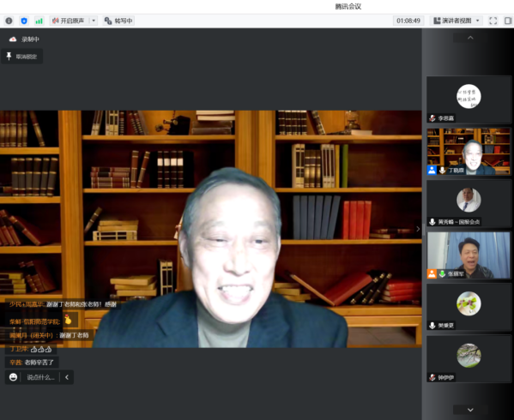
Task: Expand the dropdown arrow beside 开启原声
Action: tap(94, 21)
